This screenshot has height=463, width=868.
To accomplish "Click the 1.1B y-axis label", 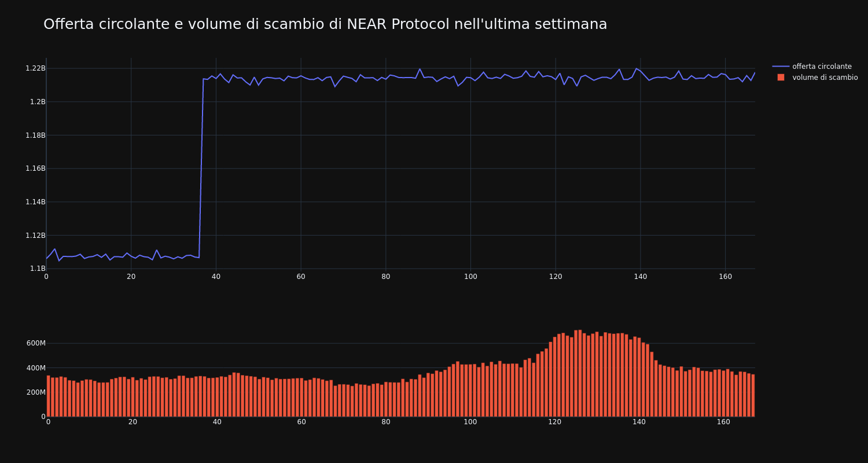I will click(38, 269).
